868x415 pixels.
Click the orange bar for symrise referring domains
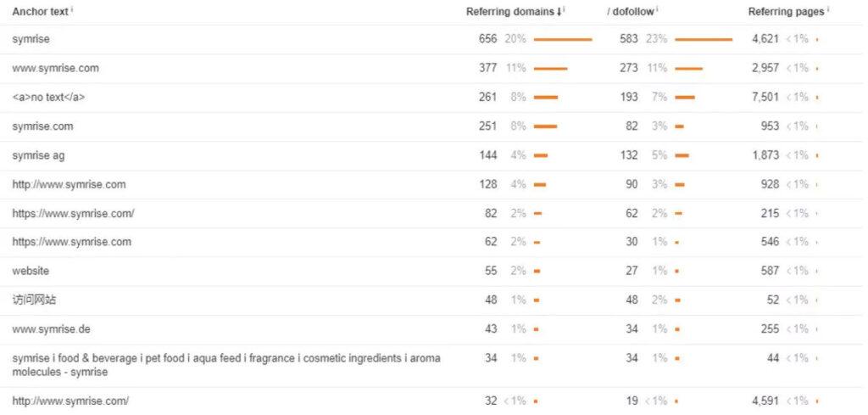pos(562,40)
